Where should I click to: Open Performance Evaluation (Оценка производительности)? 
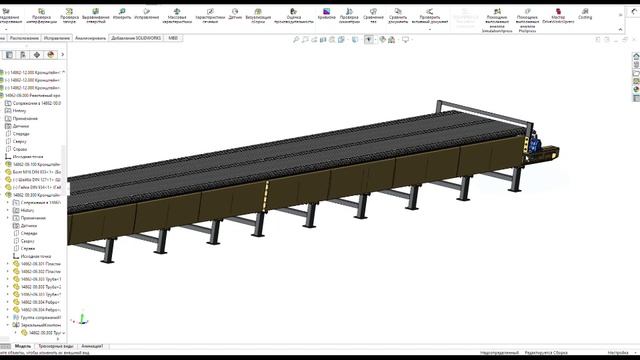(293, 16)
